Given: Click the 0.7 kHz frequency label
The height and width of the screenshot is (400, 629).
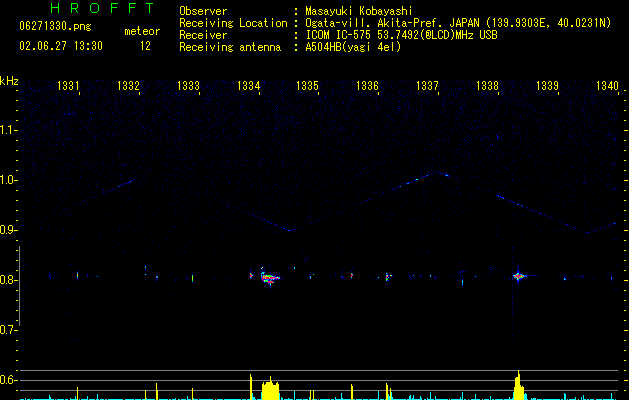Looking at the screenshot, I should 8,330.
